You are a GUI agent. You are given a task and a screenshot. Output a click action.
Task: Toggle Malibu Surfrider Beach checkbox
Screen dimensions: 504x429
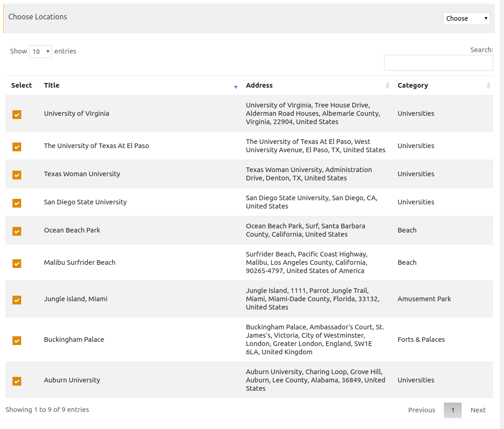click(17, 263)
